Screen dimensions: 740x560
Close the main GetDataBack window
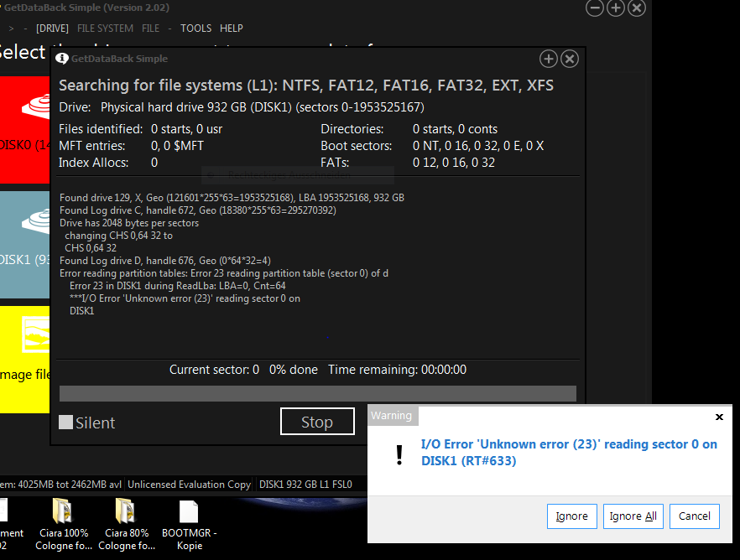pyautogui.click(x=637, y=8)
